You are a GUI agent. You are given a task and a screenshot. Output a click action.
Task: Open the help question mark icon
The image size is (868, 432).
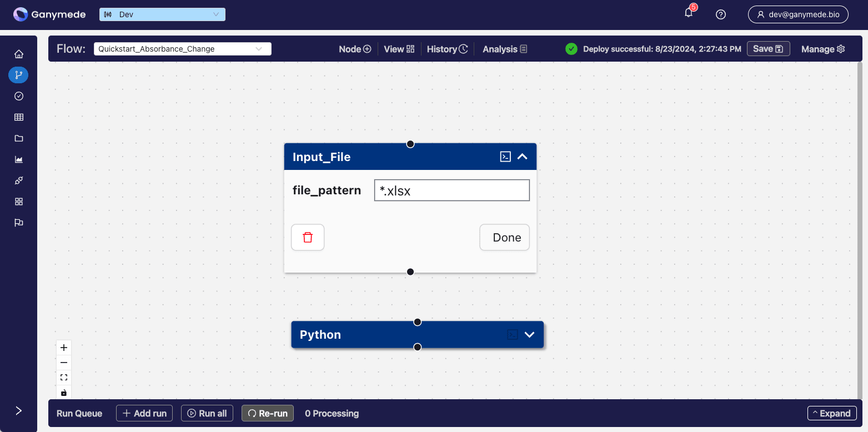721,14
